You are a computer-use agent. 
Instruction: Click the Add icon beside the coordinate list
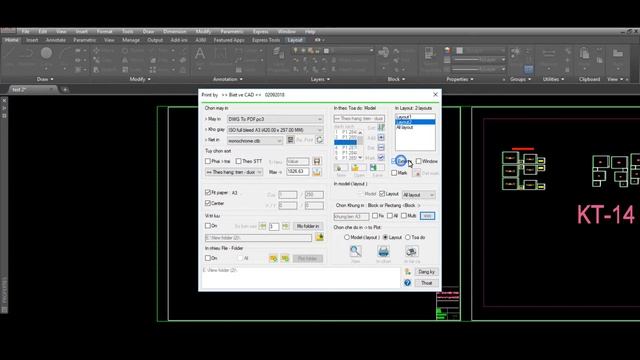pyautogui.click(x=381, y=138)
